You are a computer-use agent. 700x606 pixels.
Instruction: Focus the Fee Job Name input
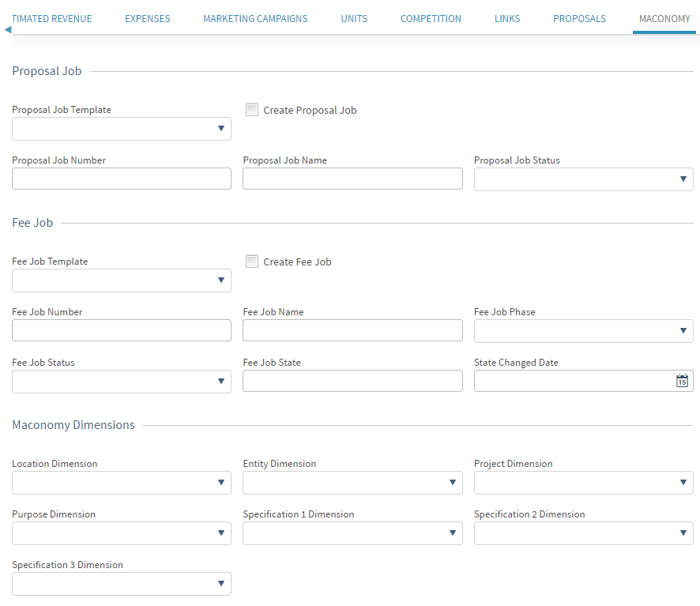pyautogui.click(x=352, y=330)
